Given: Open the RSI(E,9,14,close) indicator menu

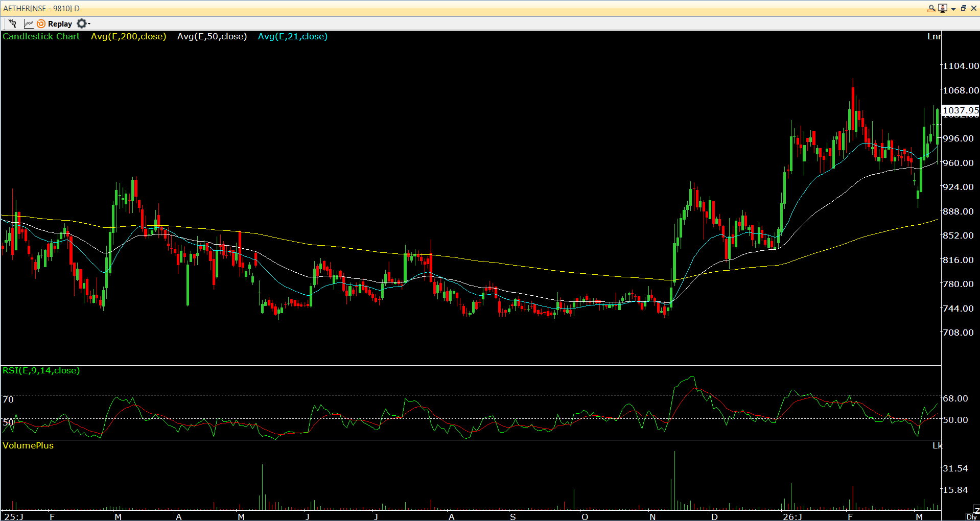Looking at the screenshot, I should (41, 371).
